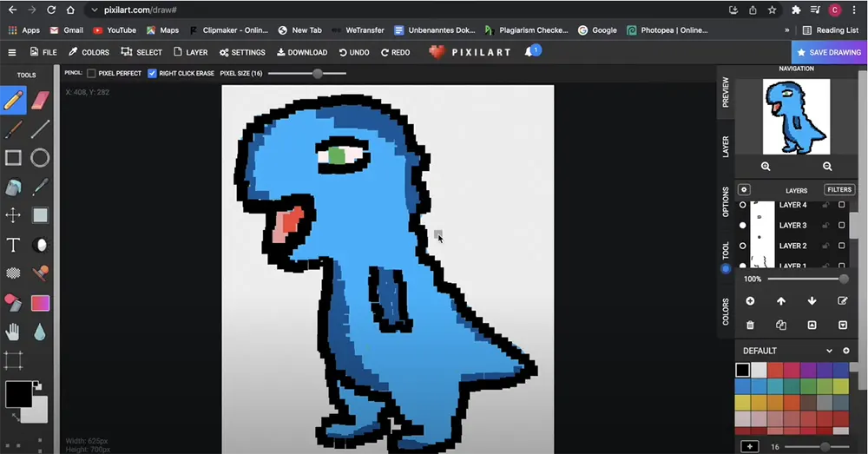Toggle visibility of Layer 3
The image size is (868, 454).
point(743,226)
